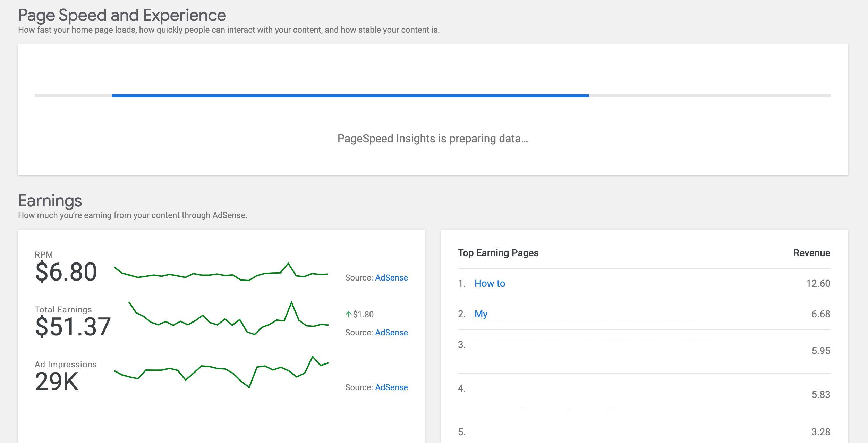This screenshot has width=868, height=443.
Task: Click rank number 5. in top pages
Action: click(462, 432)
